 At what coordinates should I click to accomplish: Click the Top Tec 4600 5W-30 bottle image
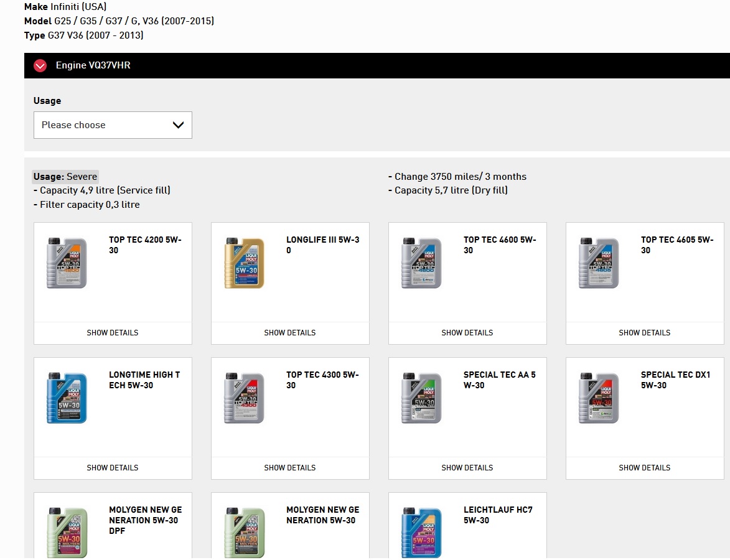click(x=422, y=263)
